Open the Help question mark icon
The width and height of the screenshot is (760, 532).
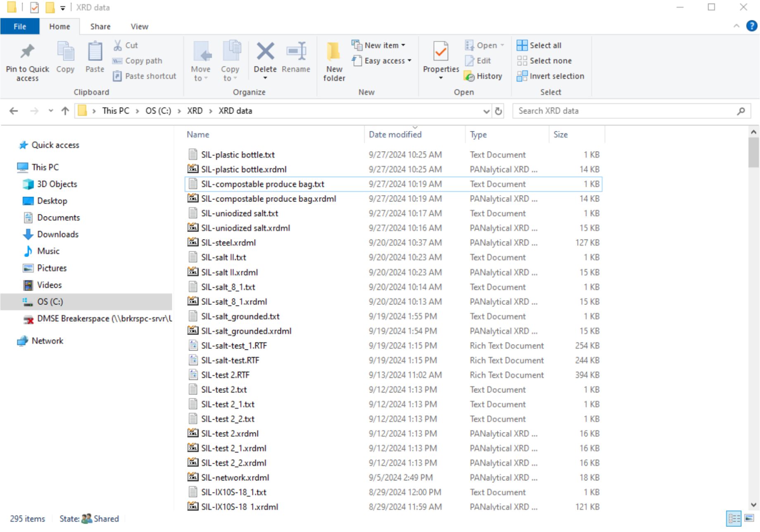[x=751, y=26]
